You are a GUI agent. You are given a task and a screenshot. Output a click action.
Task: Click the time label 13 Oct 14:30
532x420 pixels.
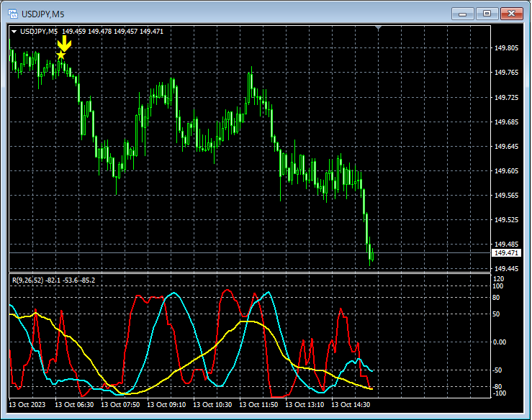pos(351,405)
